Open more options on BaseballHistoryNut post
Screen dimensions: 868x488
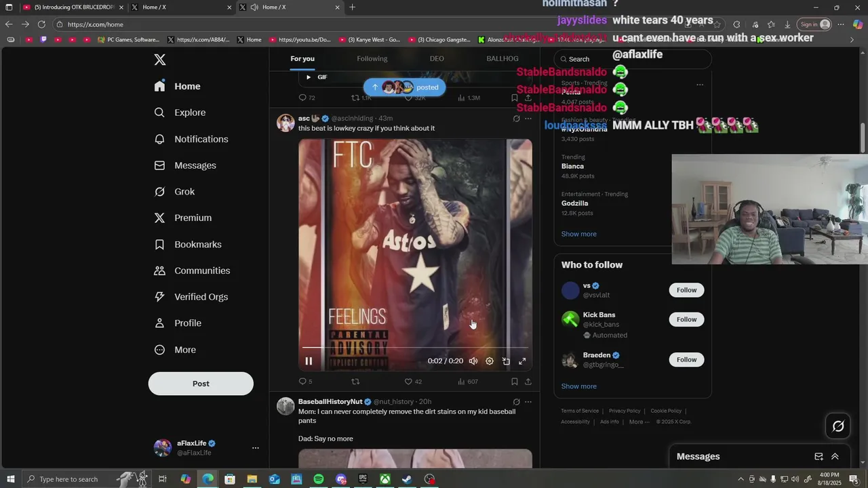click(528, 402)
